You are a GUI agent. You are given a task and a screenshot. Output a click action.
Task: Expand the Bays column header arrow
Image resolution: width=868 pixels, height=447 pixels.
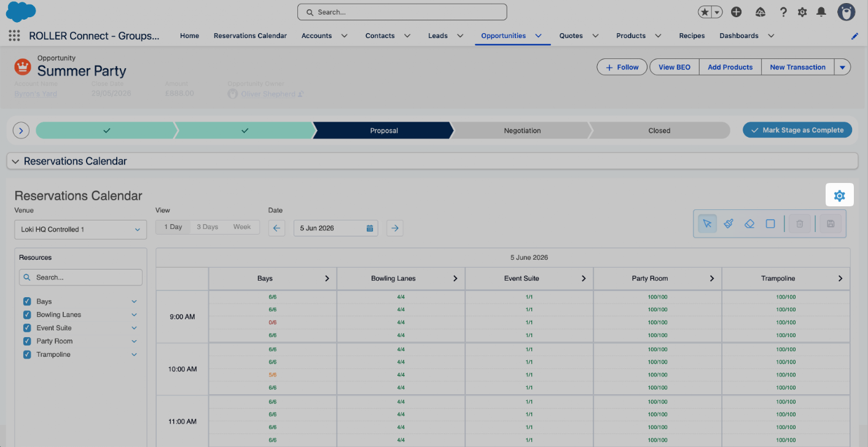(x=327, y=279)
